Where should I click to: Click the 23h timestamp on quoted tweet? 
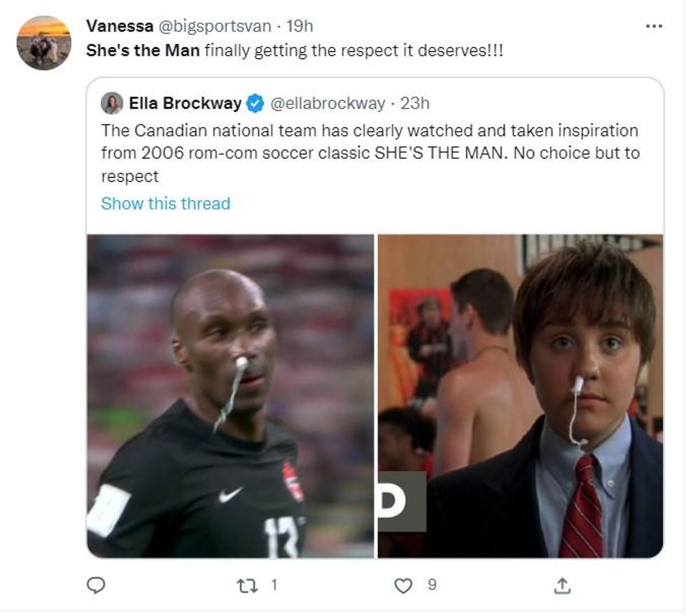click(414, 104)
